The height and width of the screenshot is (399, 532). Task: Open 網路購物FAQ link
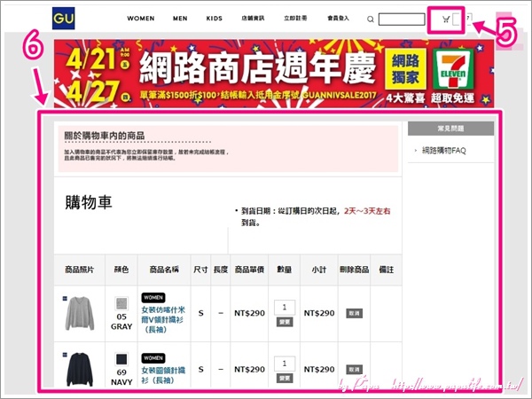point(444,151)
